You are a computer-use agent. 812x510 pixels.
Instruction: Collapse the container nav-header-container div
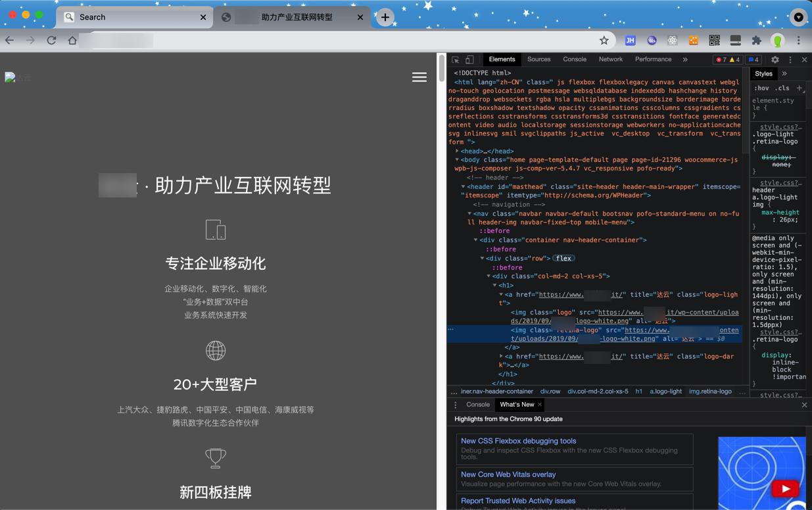[x=475, y=240]
